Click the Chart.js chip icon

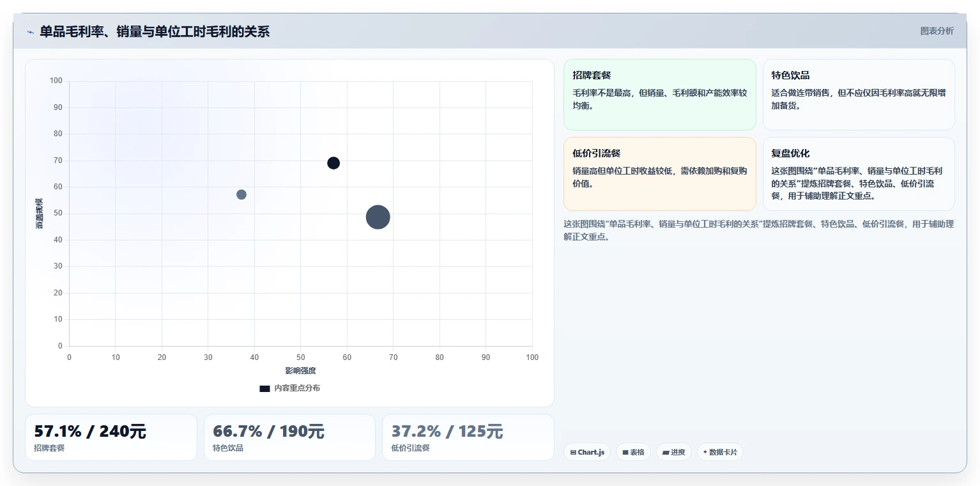pyautogui.click(x=573, y=452)
